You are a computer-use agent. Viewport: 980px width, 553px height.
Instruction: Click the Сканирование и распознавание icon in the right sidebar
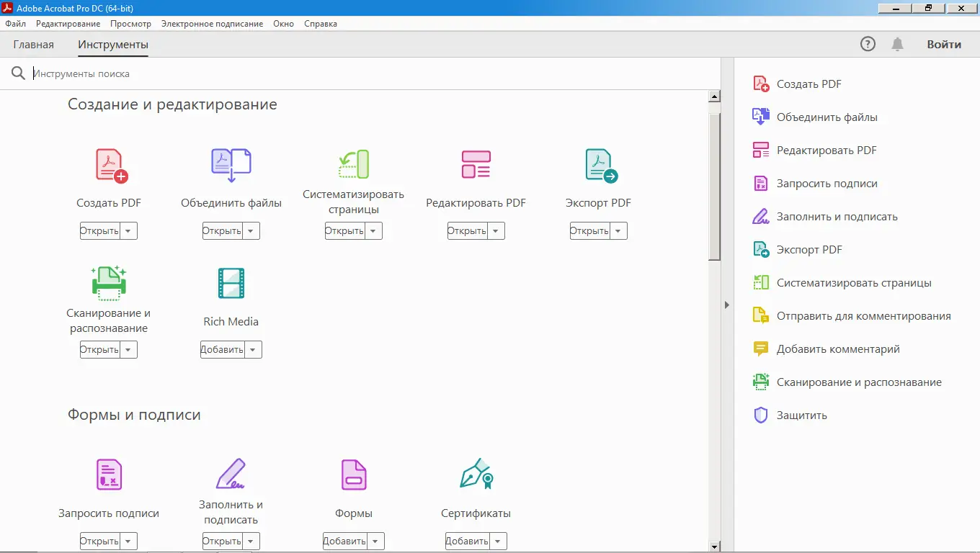coord(761,382)
